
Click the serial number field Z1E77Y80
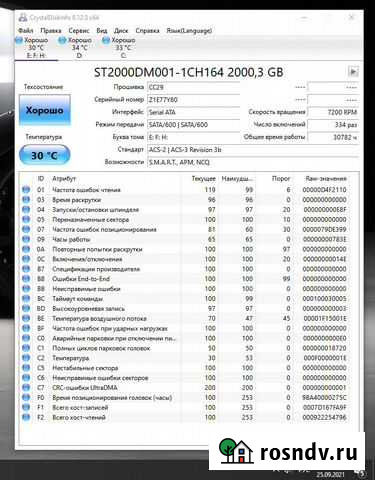point(193,100)
